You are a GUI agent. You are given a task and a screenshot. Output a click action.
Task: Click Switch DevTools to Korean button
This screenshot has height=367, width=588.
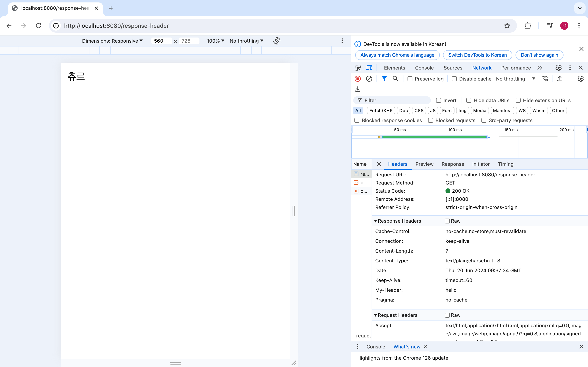[477, 55]
